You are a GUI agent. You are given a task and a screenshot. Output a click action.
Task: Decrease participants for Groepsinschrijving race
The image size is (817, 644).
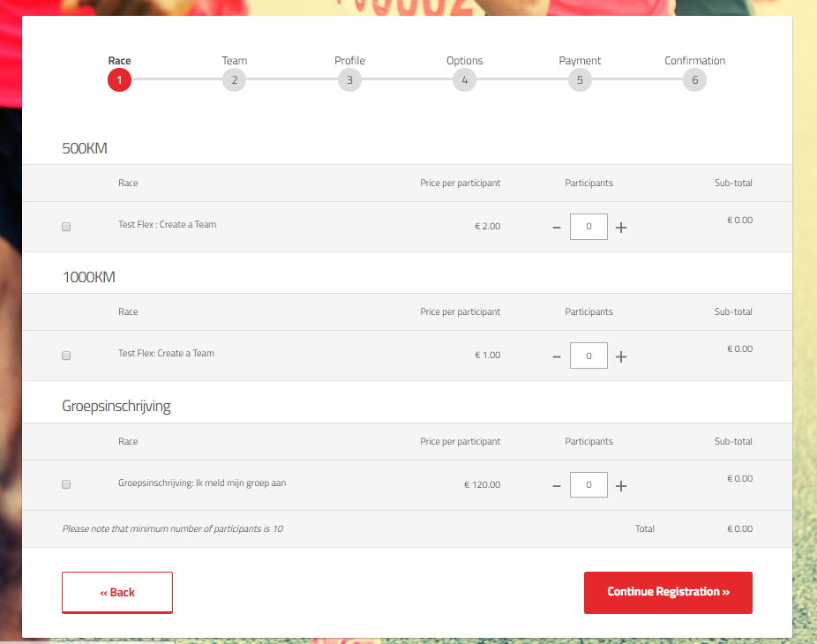pos(557,486)
